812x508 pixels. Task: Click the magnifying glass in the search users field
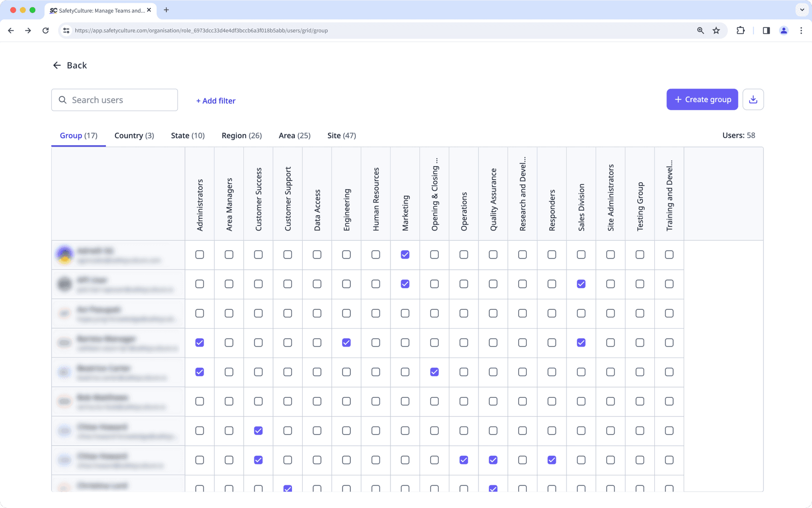(63, 100)
